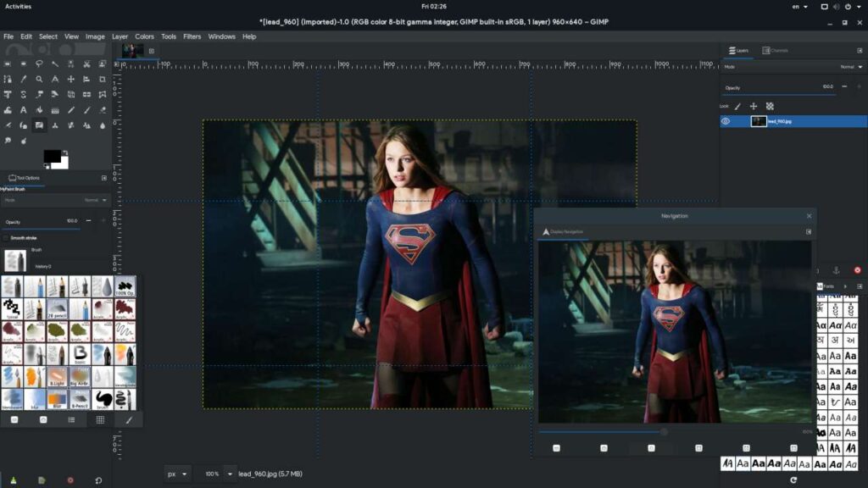Select the lead_960.jpg layer row
Image resolution: width=868 pixels, height=488 pixels.
(793, 121)
